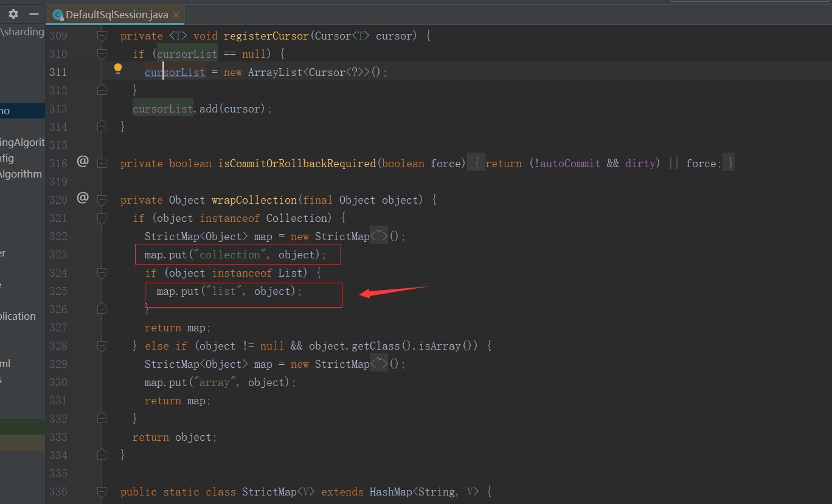The width and height of the screenshot is (832, 504).
Task: Collapse the else-if block at line 328
Action: tap(102, 346)
